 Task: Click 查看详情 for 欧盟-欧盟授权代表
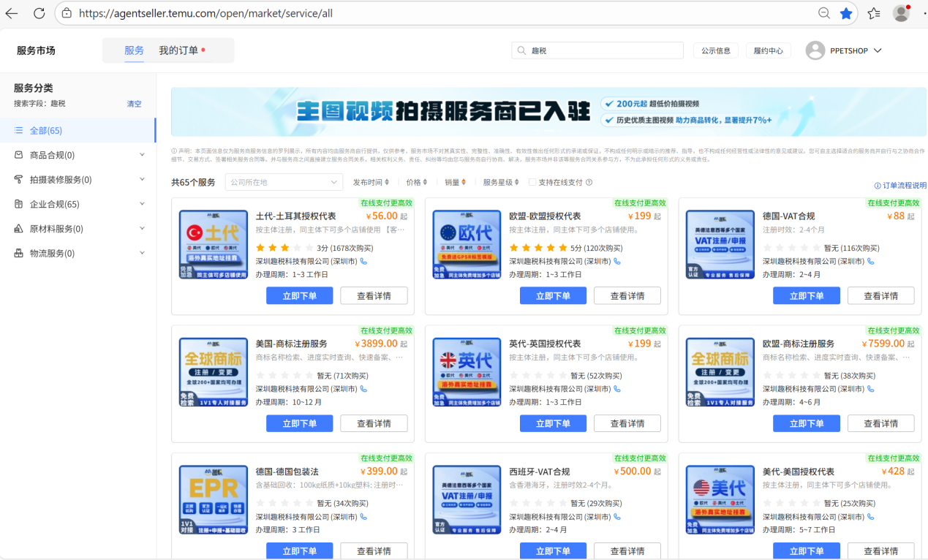click(627, 296)
